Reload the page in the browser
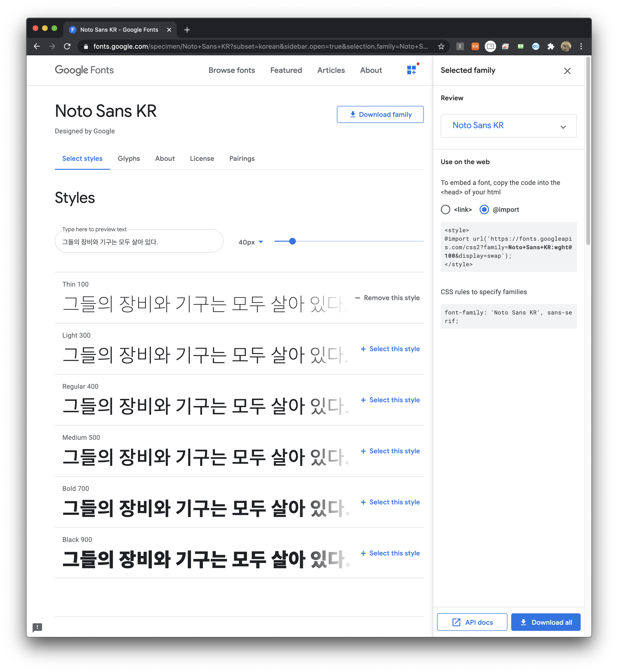Image resolution: width=618 pixels, height=672 pixels. pos(67,47)
